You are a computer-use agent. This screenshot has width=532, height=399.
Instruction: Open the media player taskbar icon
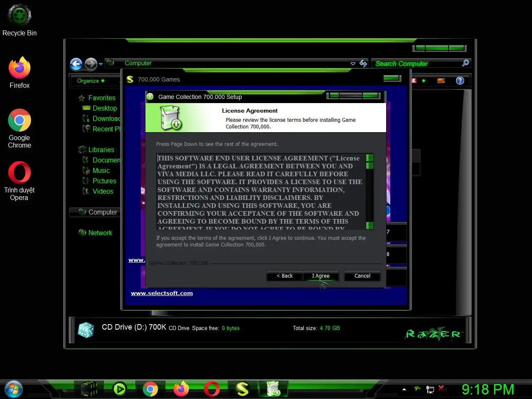tap(120, 389)
